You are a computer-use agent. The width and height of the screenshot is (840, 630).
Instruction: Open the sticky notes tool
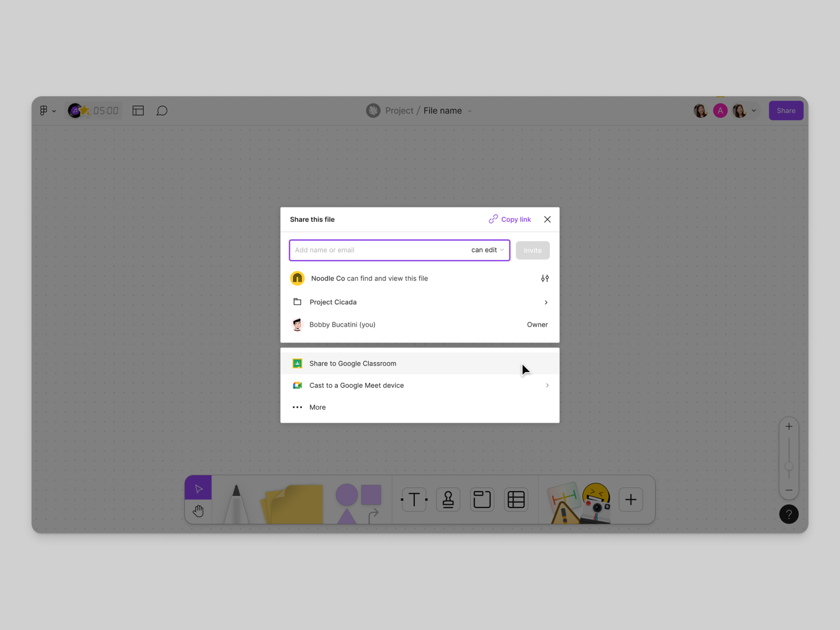tap(293, 503)
